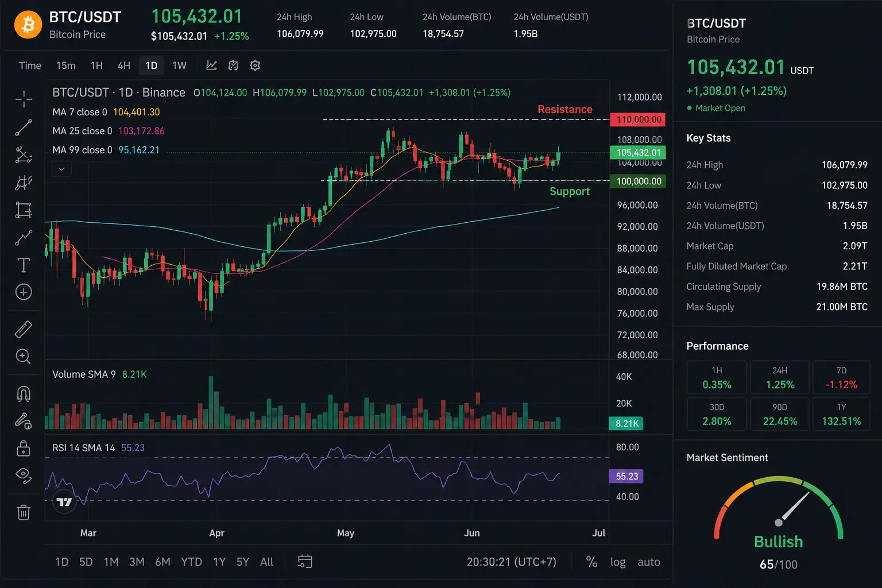Click the TradingView logo on chart

pos(64,502)
